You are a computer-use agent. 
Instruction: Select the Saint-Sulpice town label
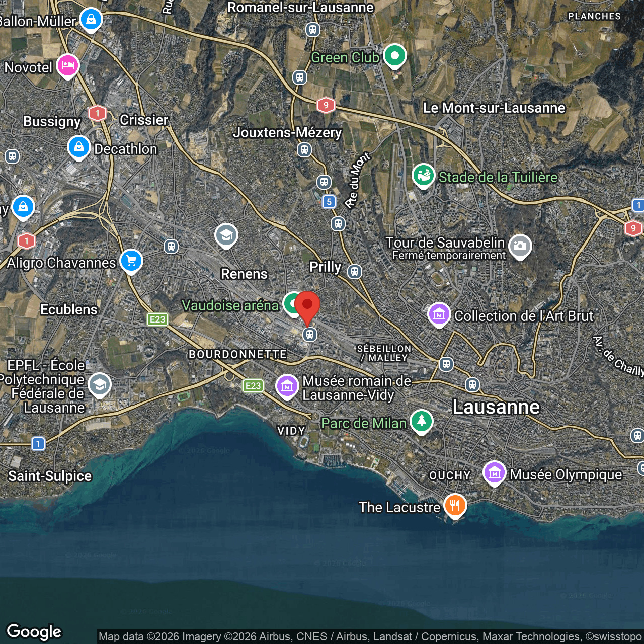tap(50, 476)
